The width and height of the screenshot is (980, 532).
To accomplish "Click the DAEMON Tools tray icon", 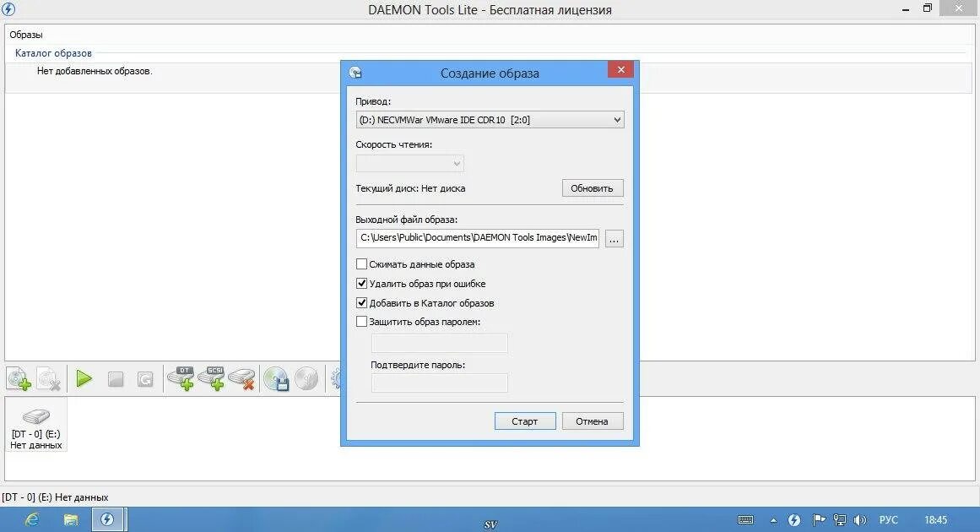I will [793, 520].
